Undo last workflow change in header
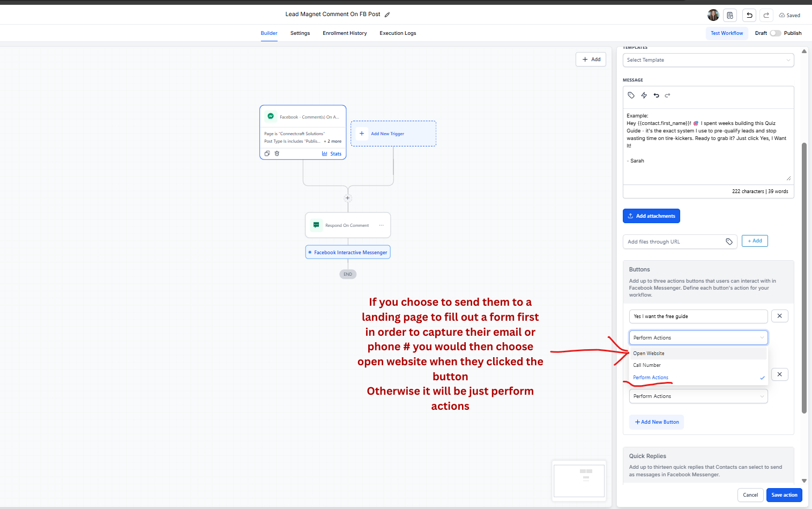This screenshot has width=812, height=509. [x=749, y=15]
